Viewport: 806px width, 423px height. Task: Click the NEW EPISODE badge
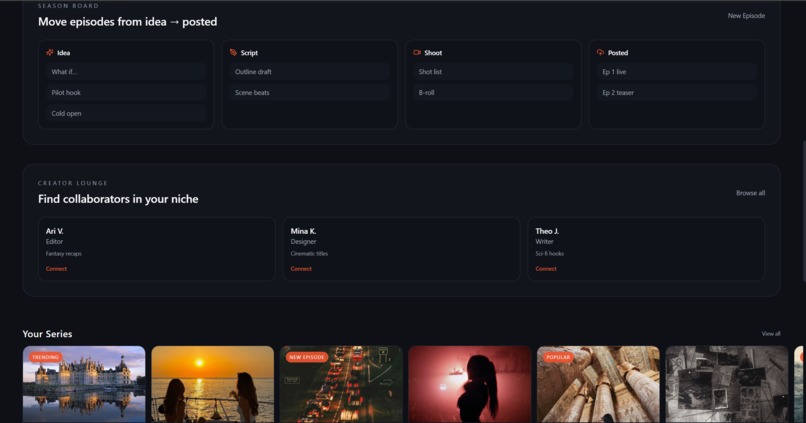click(x=306, y=357)
